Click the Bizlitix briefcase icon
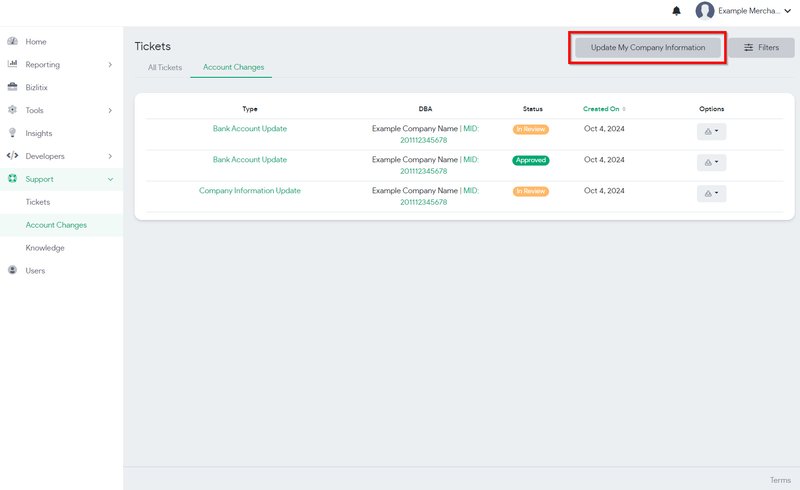800x490 pixels. [x=13, y=87]
